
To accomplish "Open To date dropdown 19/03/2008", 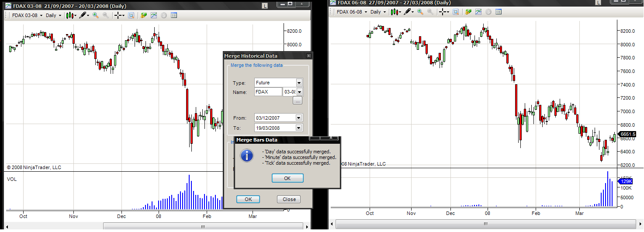I will pos(299,128).
